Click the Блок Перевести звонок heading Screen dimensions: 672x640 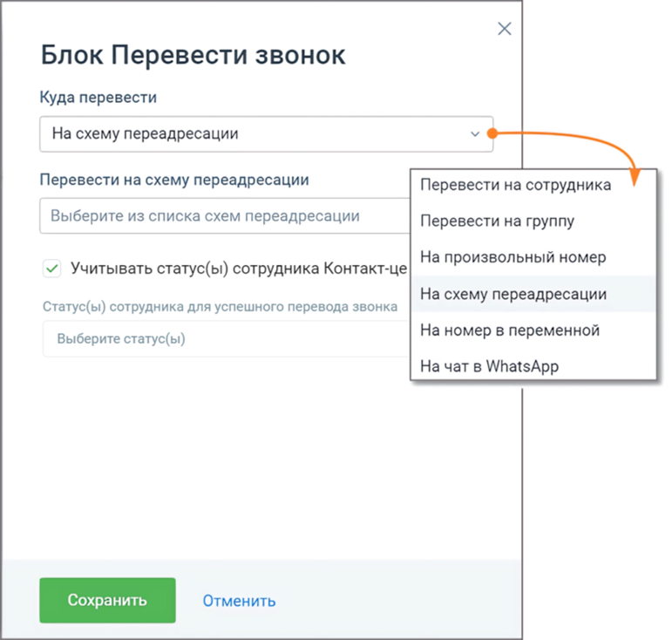pos(193,55)
